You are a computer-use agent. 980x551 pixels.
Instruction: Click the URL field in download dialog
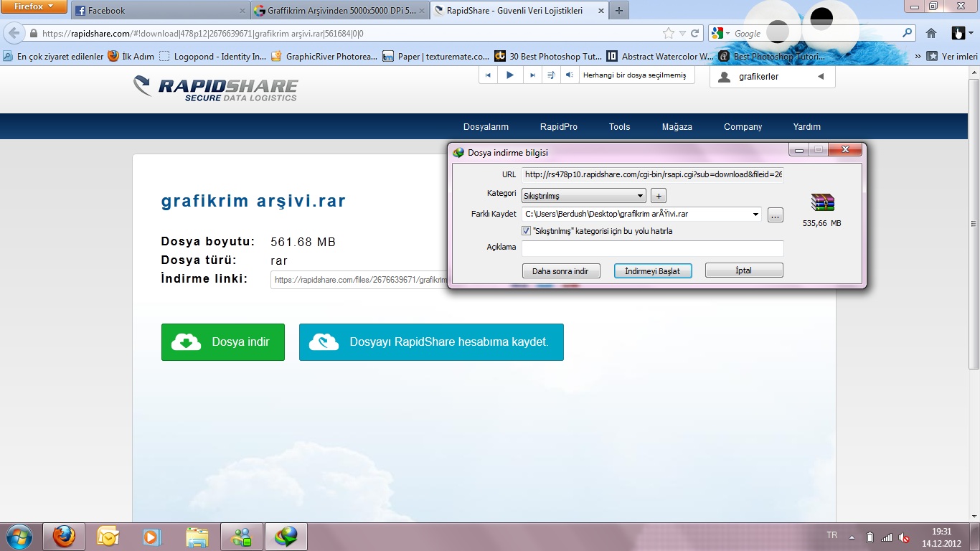point(653,174)
